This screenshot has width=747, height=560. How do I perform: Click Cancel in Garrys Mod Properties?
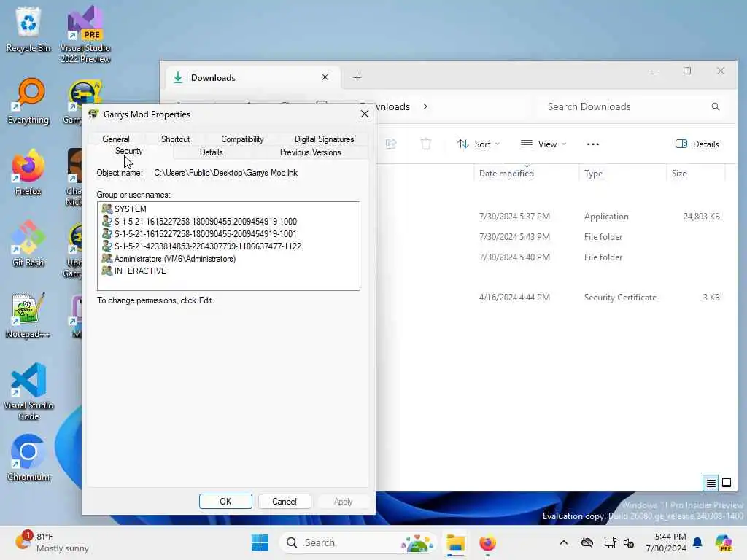(x=285, y=502)
